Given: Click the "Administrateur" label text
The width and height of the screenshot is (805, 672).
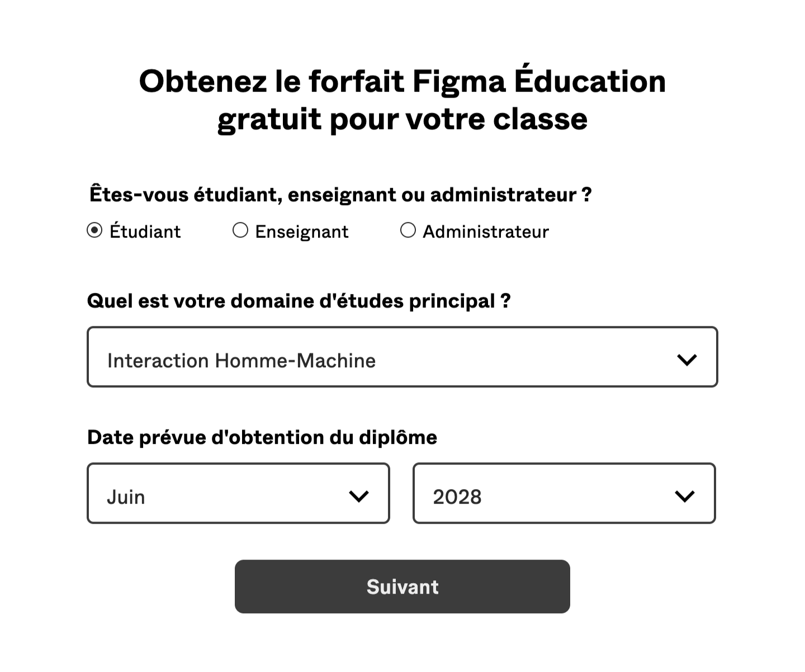Looking at the screenshot, I should coord(486,231).
